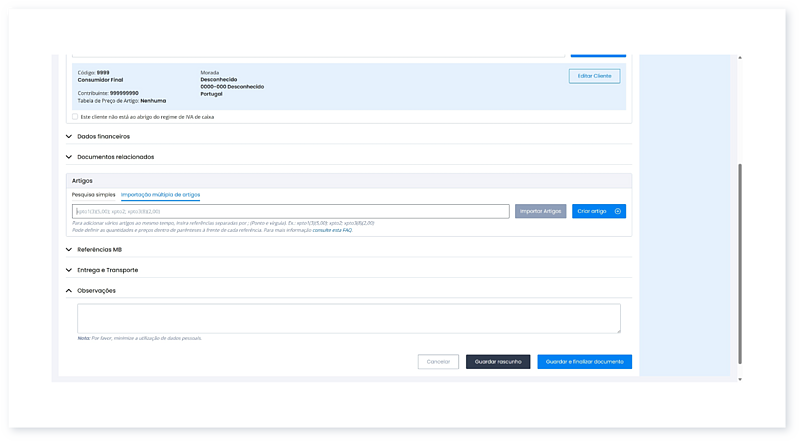
Task: Click the Importar Artigos button
Action: click(x=540, y=212)
